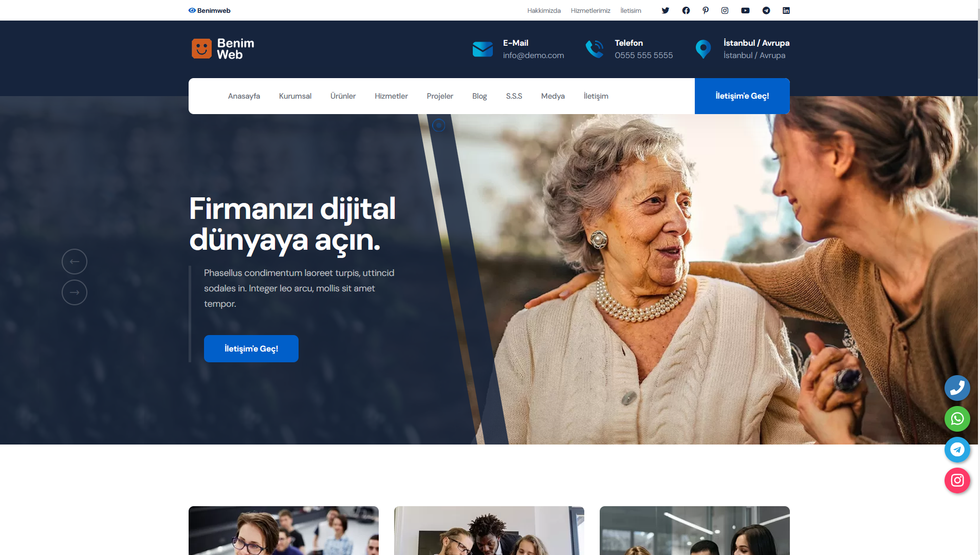The height and width of the screenshot is (555, 980).
Task: Open the floating Instagram button
Action: click(x=957, y=480)
